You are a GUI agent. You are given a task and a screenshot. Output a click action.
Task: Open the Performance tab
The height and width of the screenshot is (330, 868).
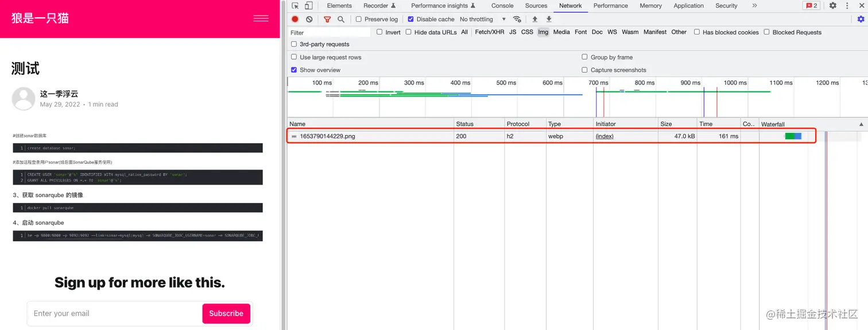(611, 6)
